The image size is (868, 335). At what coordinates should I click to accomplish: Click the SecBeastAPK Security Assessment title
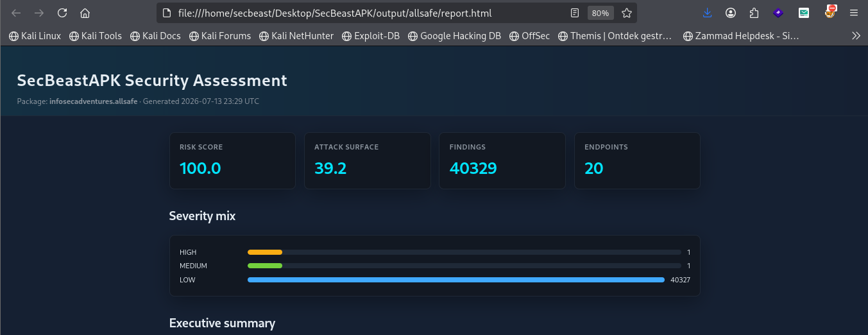[x=152, y=80]
